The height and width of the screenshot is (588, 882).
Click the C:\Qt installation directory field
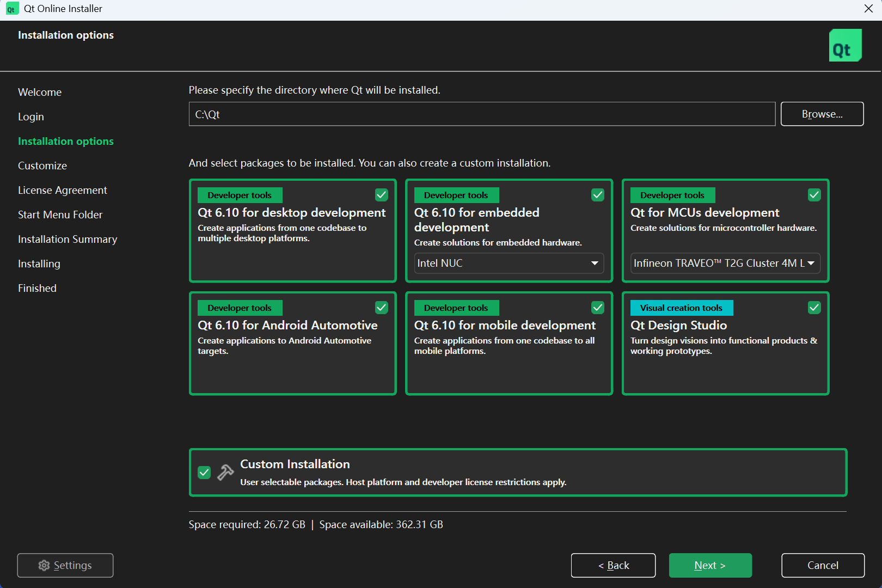[x=482, y=114]
